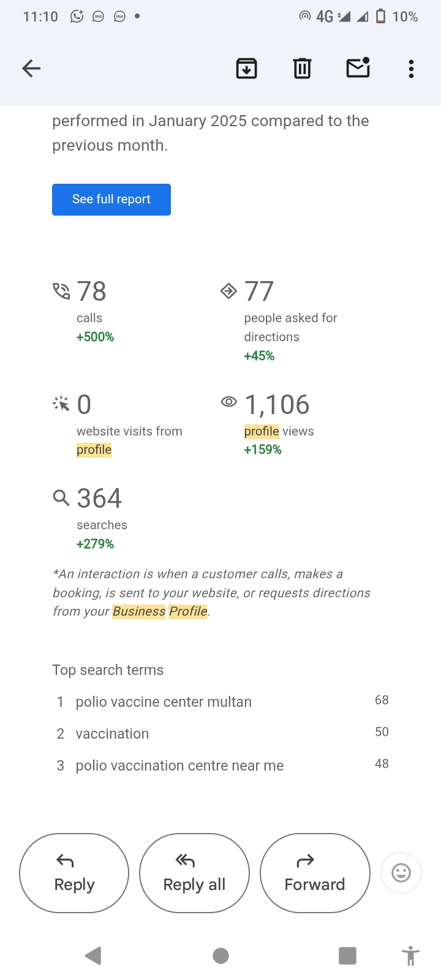This screenshot has height=980, width=441.
Task: Tap the profile views eye icon
Action: coord(228,402)
